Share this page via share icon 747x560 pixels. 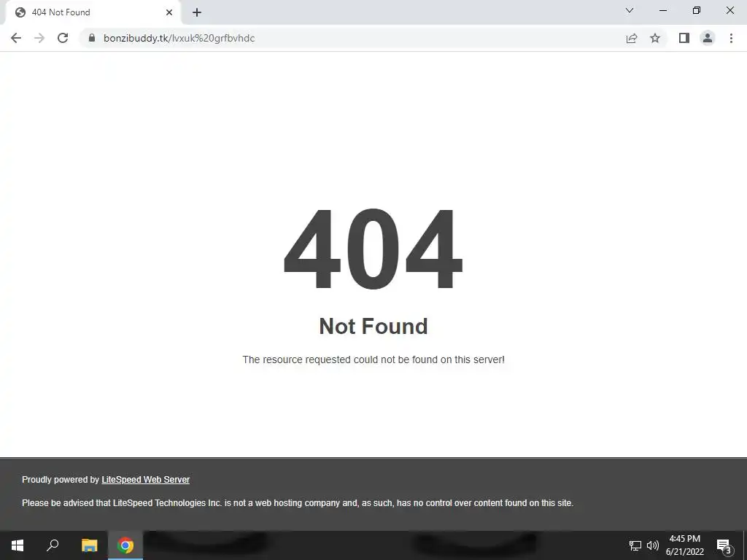pos(631,38)
